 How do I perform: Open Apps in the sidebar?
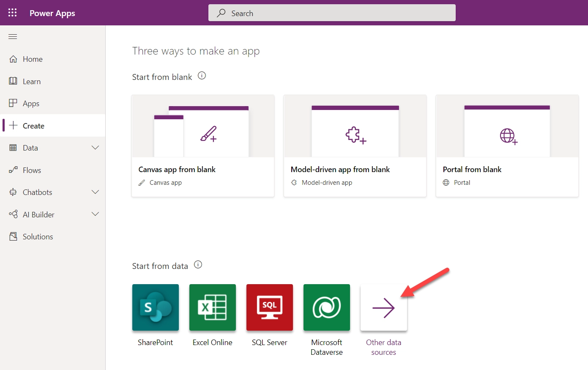coord(53,103)
